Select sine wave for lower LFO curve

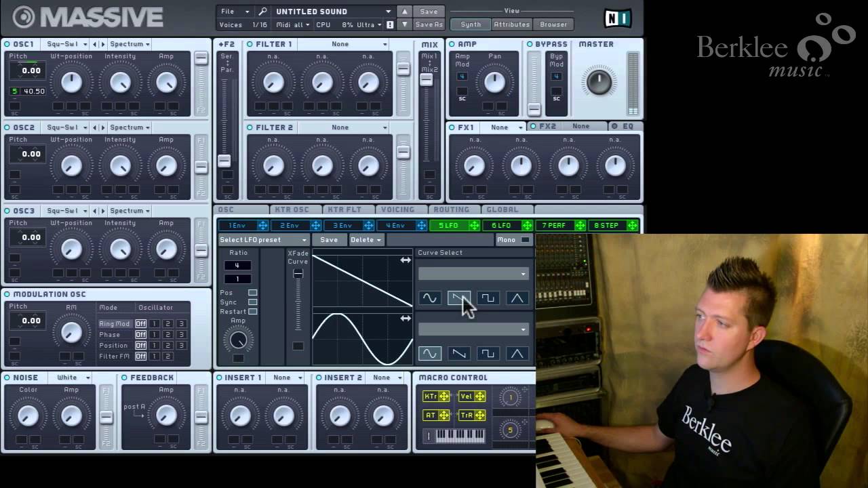(429, 353)
